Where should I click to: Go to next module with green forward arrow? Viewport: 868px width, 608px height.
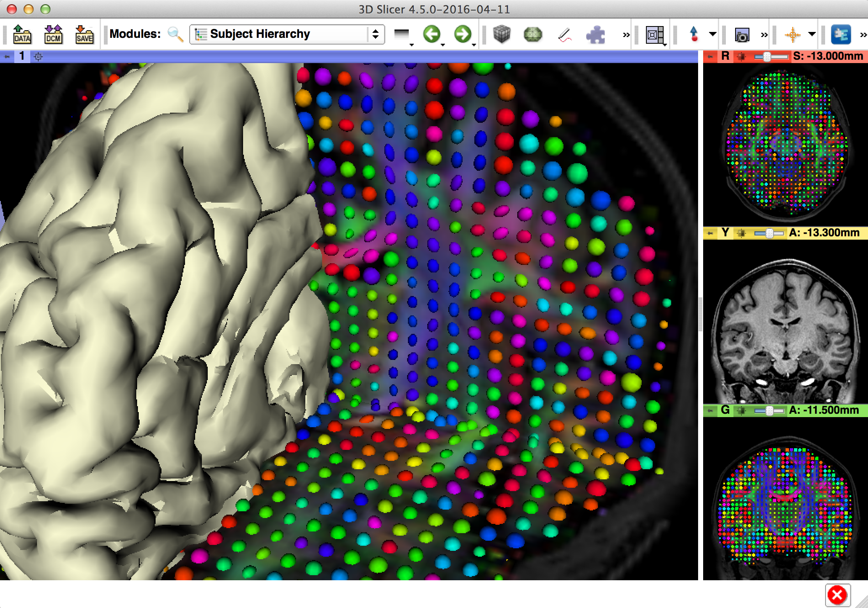(x=463, y=34)
